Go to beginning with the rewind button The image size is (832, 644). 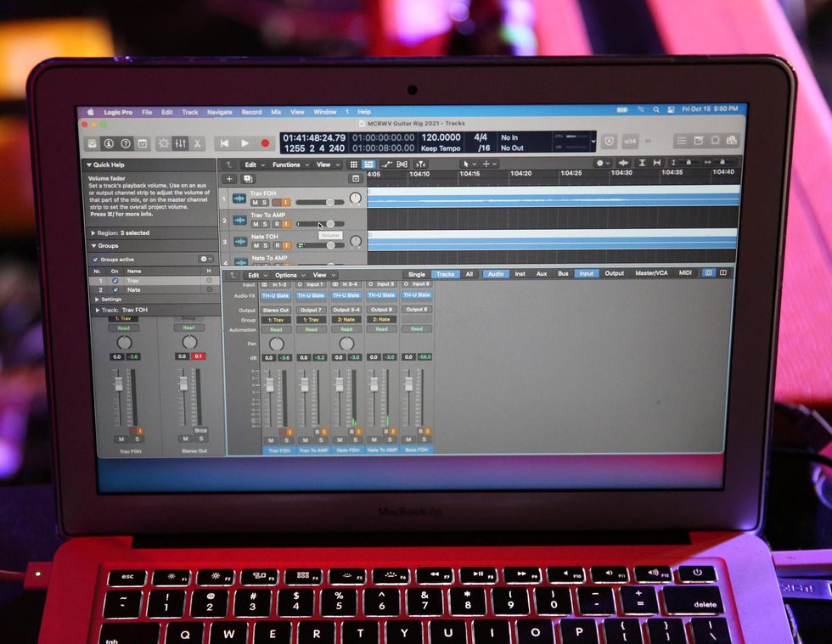224,143
